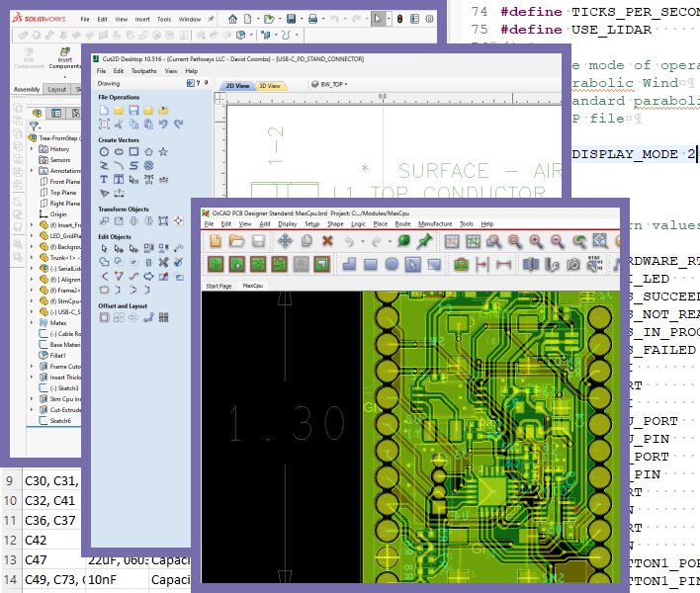Select Origin in SolidWorks tree
This screenshot has height=593, width=700.
coord(53,214)
